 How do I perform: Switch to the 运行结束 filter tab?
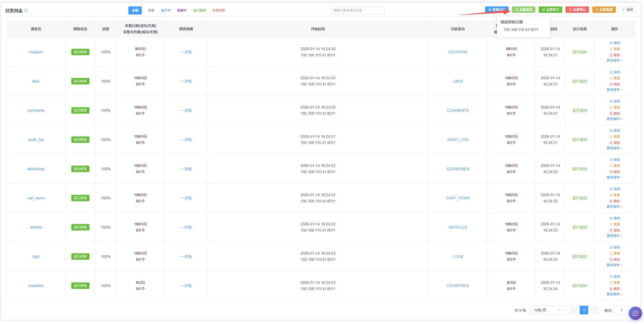coord(199,10)
